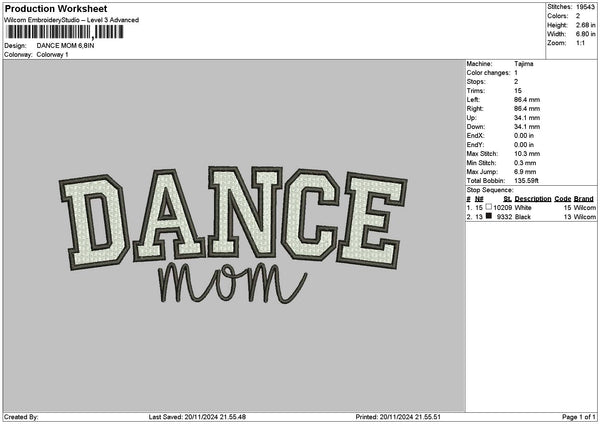Click the "Created By:" footer label
600x424 pixels.
21,417
